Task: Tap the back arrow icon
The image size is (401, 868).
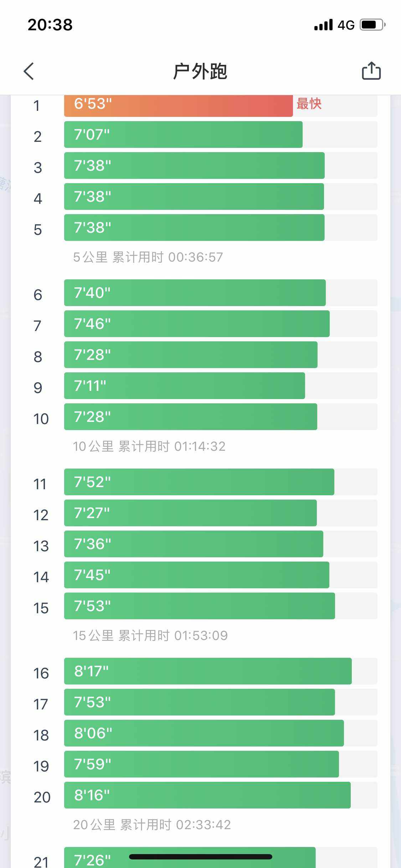Action: [29, 71]
